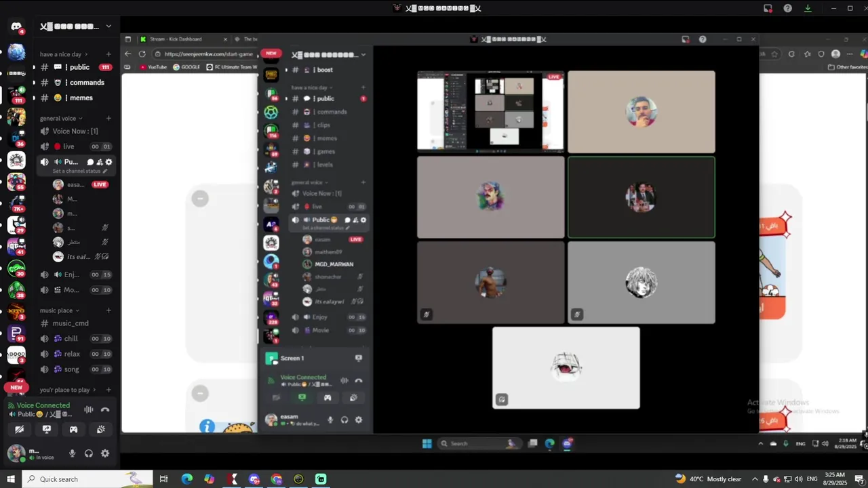Click 'Screen 1' stream label in inner Discord

click(292, 358)
